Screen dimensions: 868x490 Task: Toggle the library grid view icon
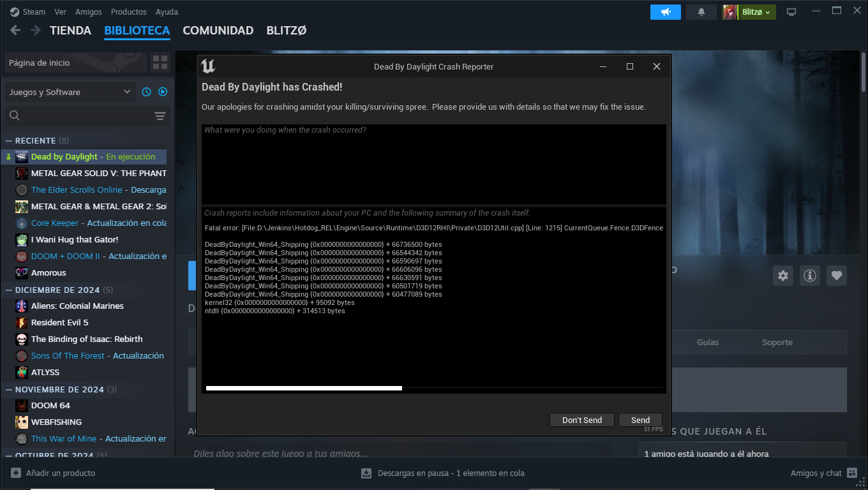(160, 63)
